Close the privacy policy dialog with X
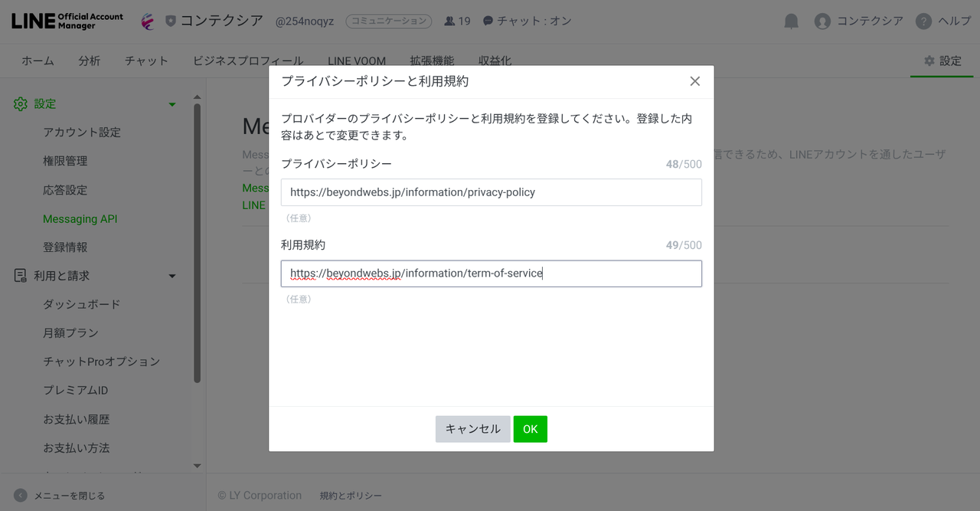The width and height of the screenshot is (980, 511). coord(694,81)
